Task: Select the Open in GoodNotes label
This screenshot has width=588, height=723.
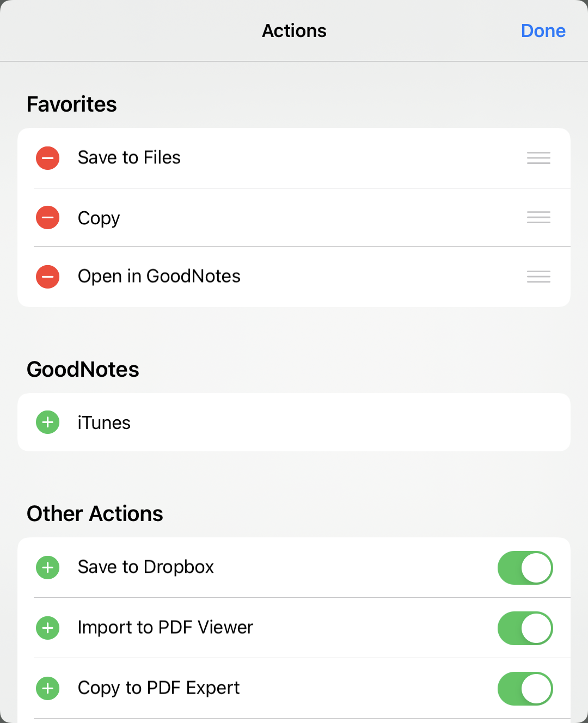Action: [159, 277]
